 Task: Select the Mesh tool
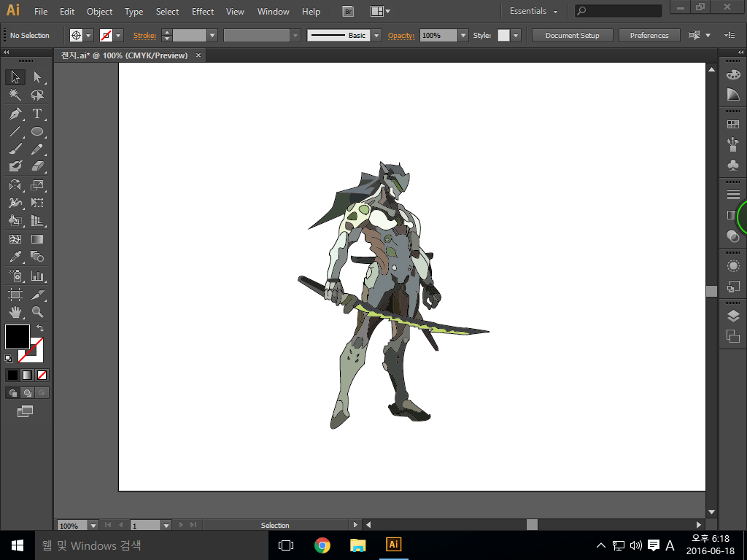tap(15, 239)
